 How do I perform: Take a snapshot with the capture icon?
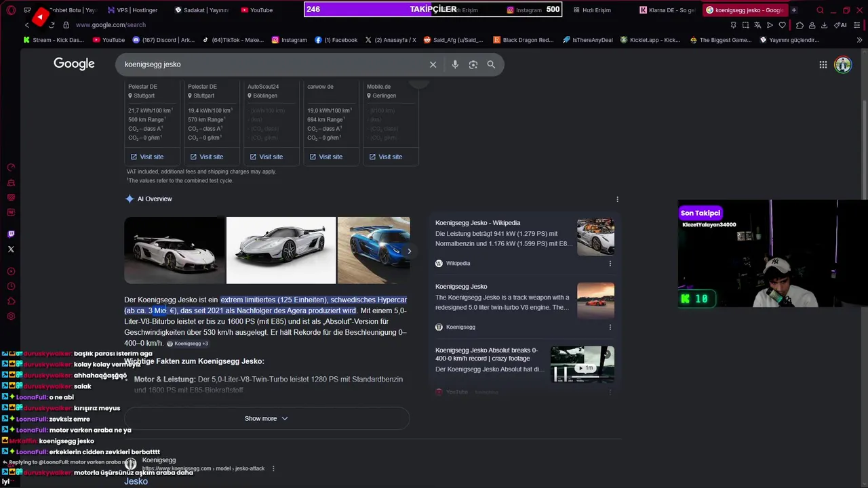[745, 25]
